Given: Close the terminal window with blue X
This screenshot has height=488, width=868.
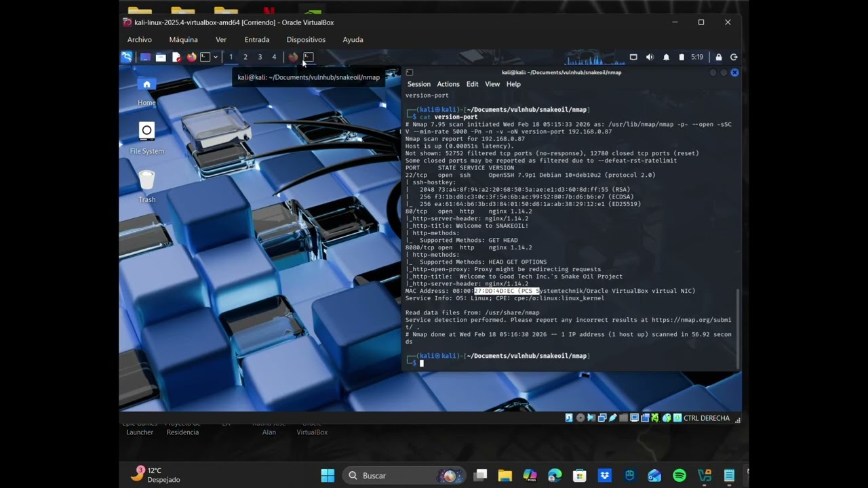Looking at the screenshot, I should tap(734, 73).
